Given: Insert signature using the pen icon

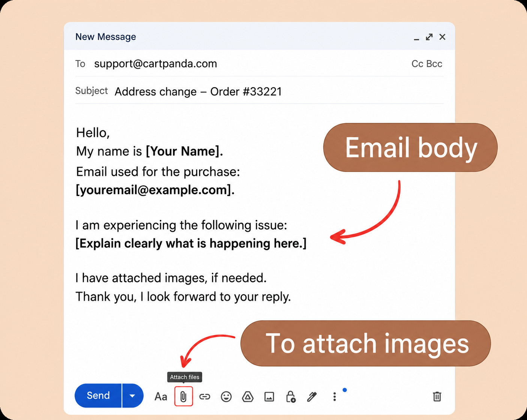Looking at the screenshot, I should tap(312, 396).
